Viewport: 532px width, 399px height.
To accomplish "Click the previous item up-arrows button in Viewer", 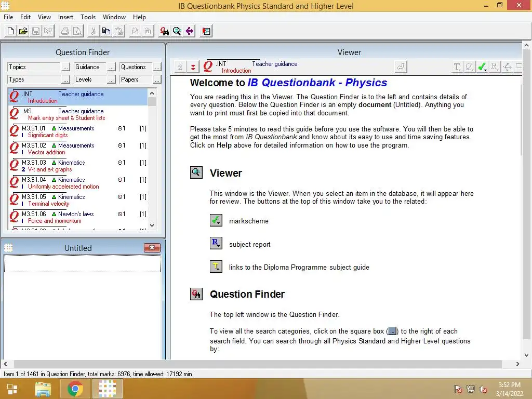I will click(x=180, y=67).
